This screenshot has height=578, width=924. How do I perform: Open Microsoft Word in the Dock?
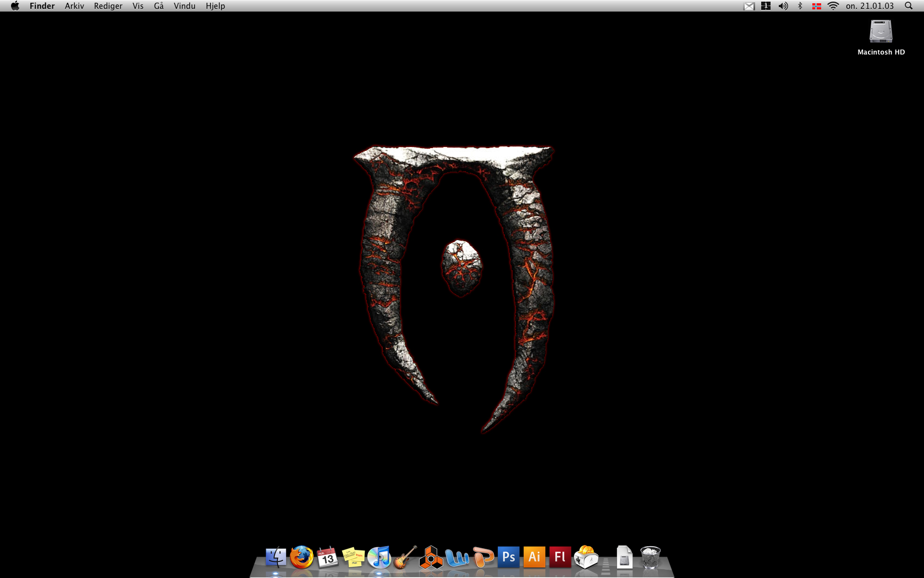457,558
